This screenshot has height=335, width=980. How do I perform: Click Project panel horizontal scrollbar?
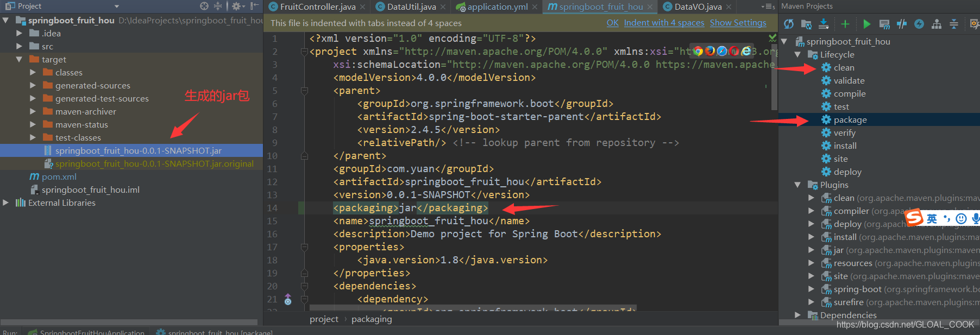tap(129, 322)
